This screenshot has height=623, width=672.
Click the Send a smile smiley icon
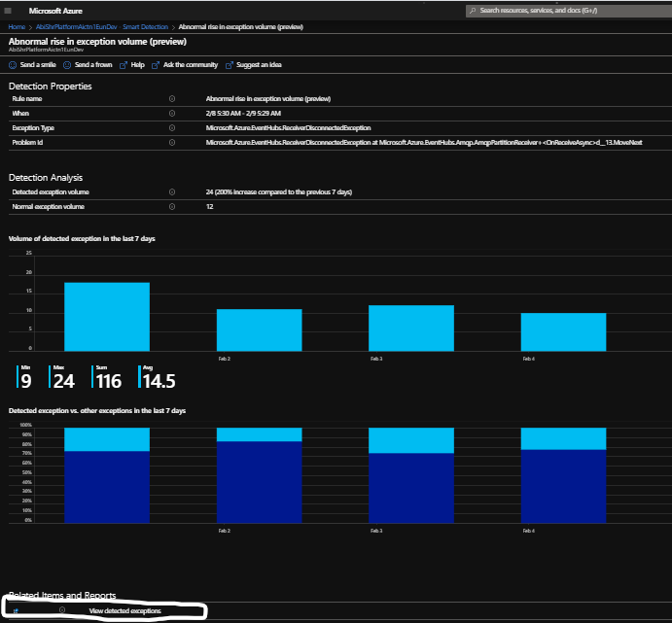click(x=13, y=65)
